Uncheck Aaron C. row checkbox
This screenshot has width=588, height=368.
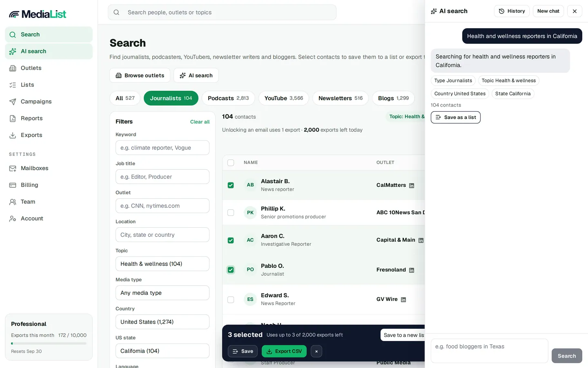tap(231, 240)
